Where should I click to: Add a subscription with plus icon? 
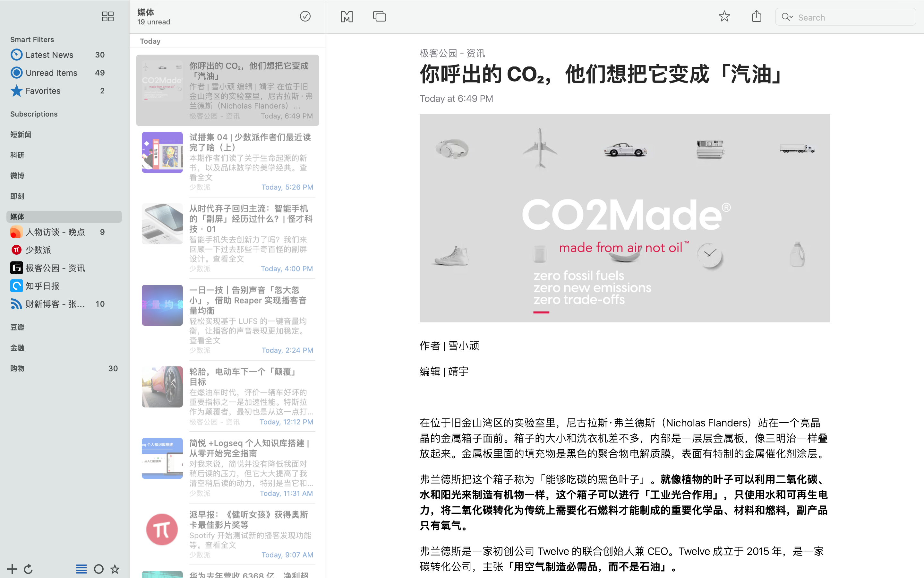pyautogui.click(x=12, y=569)
